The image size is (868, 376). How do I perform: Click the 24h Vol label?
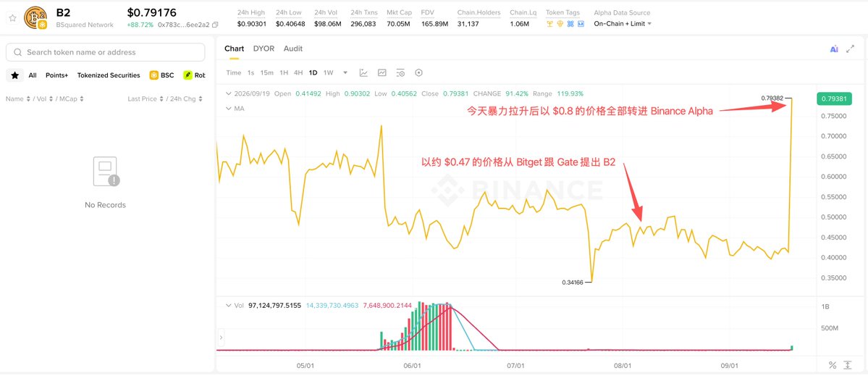pyautogui.click(x=326, y=13)
